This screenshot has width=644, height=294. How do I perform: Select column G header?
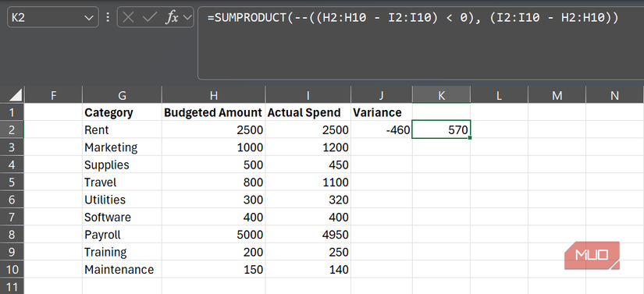tap(122, 95)
